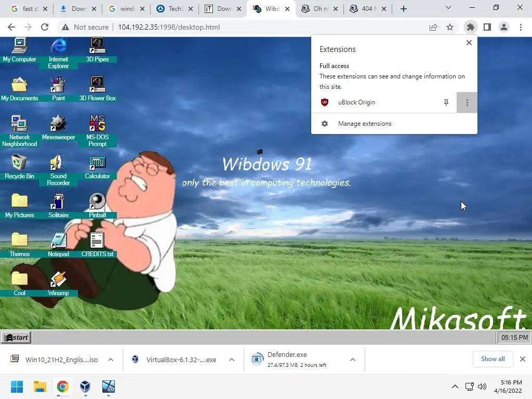Expand options for VirtualBox exe download
532x399 pixels.
(232, 360)
